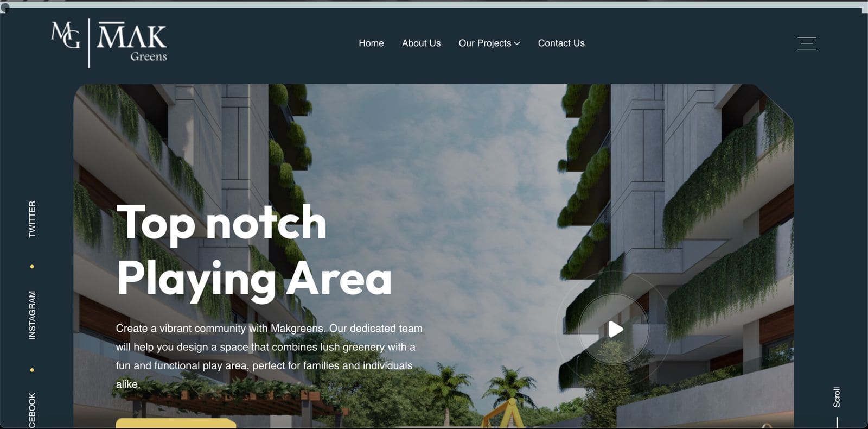868x429 pixels.
Task: Click the Top notch Playing Area headline
Action: (x=254, y=250)
